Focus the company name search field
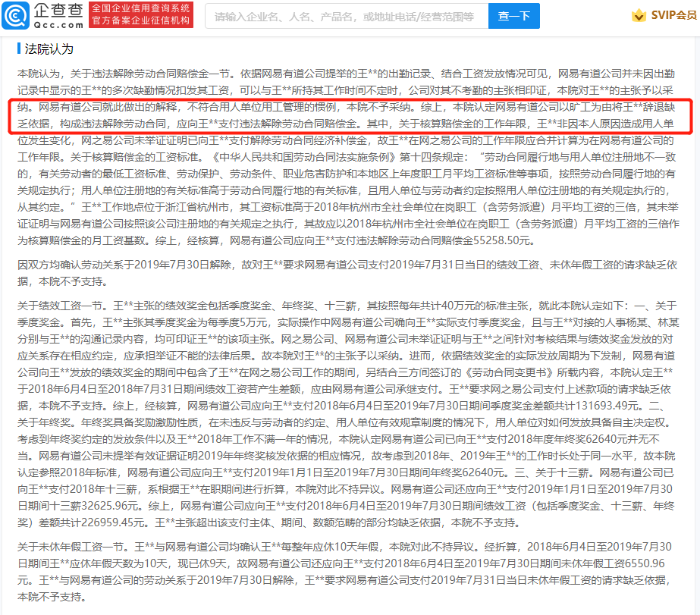700x615 pixels. (x=347, y=16)
